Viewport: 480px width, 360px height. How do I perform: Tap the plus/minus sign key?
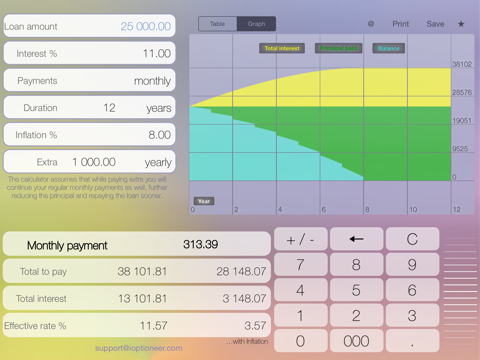(x=300, y=239)
